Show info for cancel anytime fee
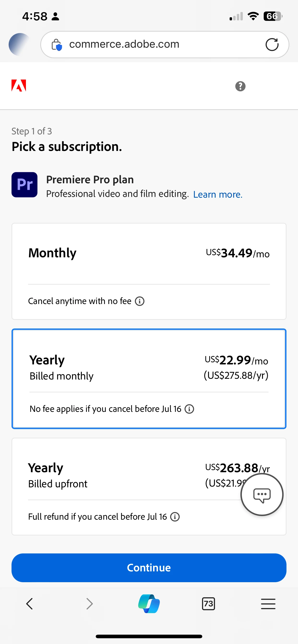Screen dimensions: 298x644 pos(140,301)
